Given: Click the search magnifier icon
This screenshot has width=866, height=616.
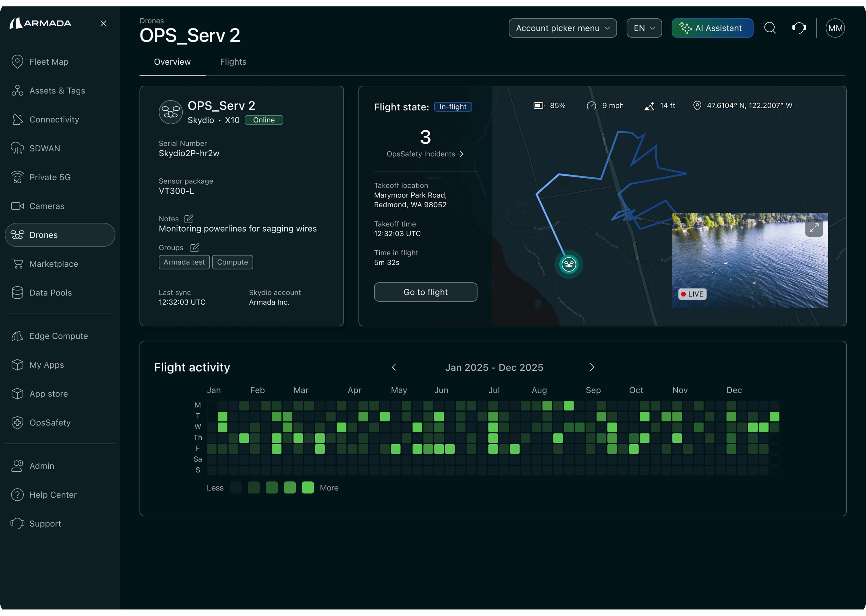Looking at the screenshot, I should point(770,28).
